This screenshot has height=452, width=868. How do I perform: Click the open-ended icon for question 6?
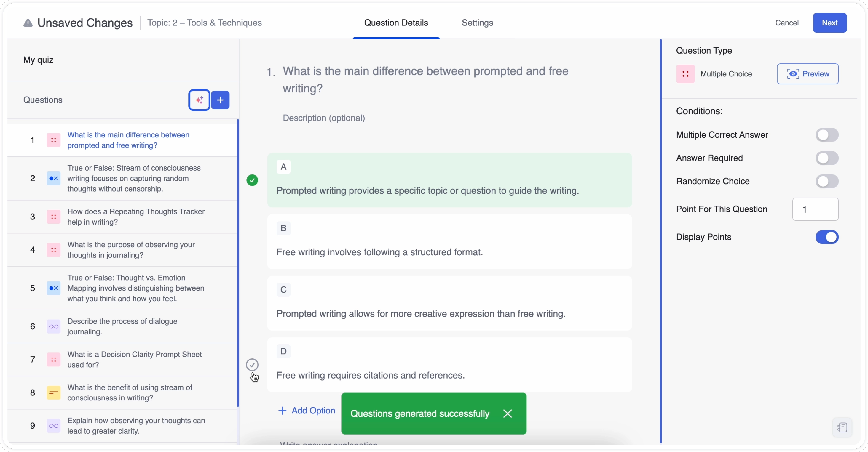tap(54, 326)
